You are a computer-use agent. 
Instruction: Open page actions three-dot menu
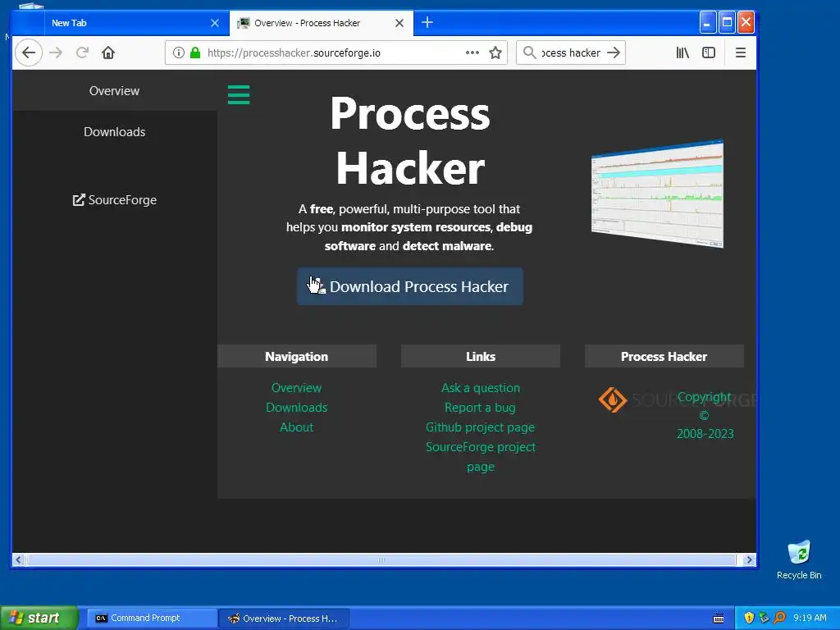pyautogui.click(x=472, y=52)
